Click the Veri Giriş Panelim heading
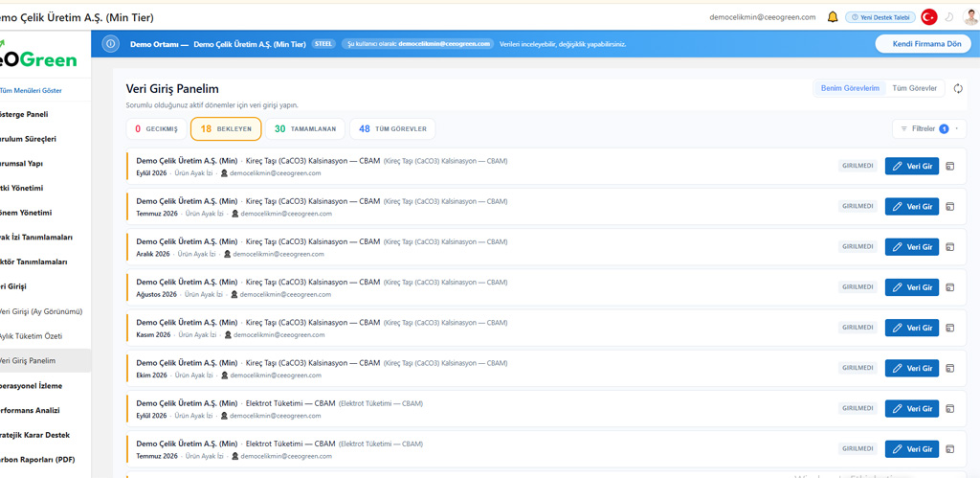The image size is (980, 478). [x=172, y=89]
